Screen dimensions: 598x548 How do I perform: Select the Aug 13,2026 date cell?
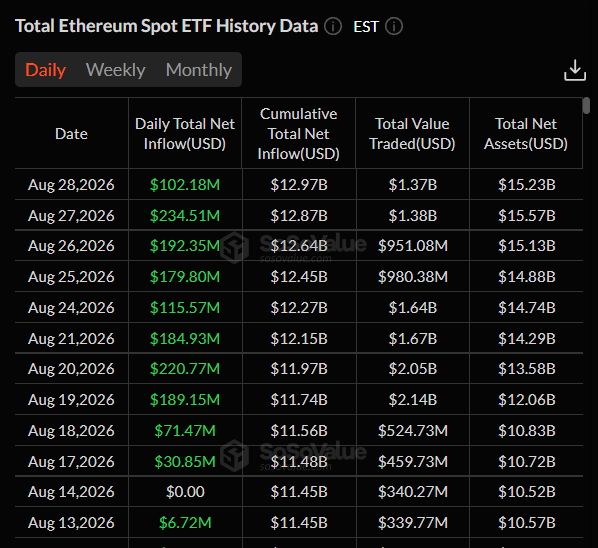[x=71, y=522]
